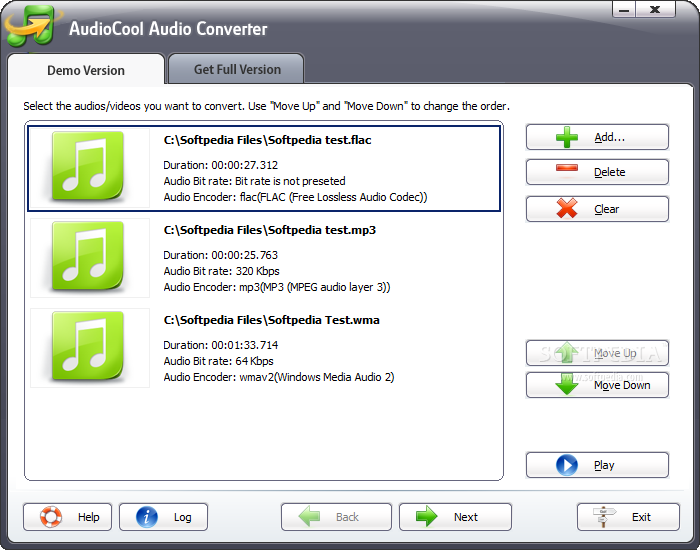Screen dimensions: 700x550
Task: Click the lifebuoy Help icon
Action: (51, 517)
